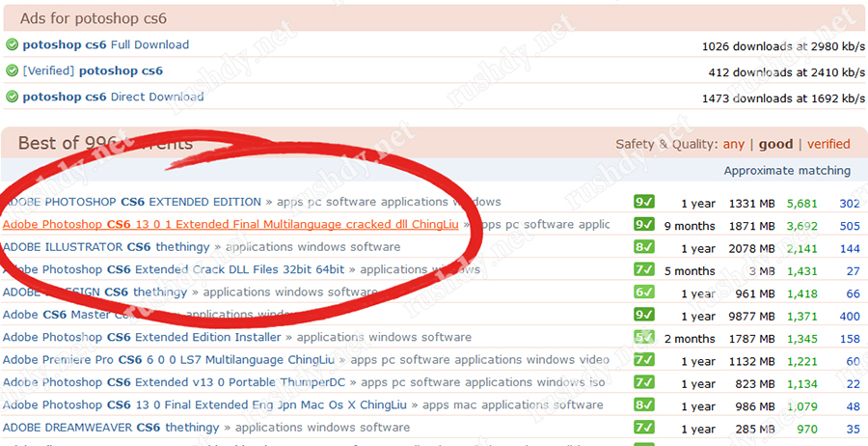Open Photoshop CS6 Extended v13 0 Portable ThumperDC
Image resolution: width=868 pixels, height=446 pixels.
click(174, 382)
